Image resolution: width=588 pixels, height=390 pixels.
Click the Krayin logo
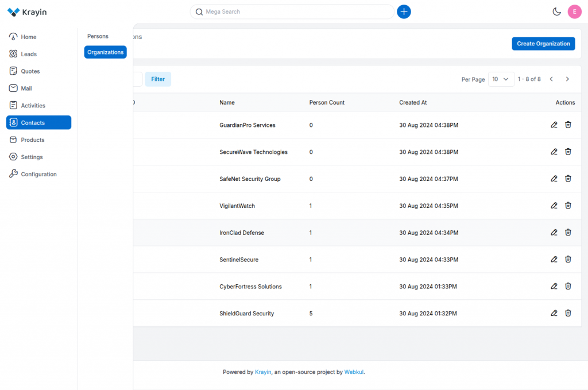[x=27, y=12]
